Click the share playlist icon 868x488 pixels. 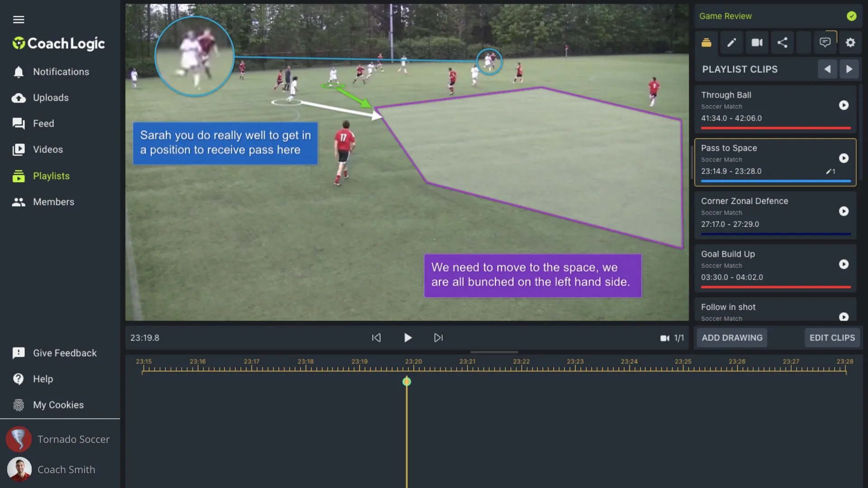(x=783, y=42)
